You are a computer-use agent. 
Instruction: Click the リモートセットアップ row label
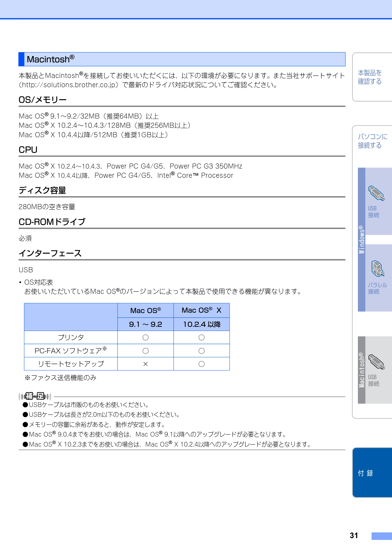click(71, 363)
